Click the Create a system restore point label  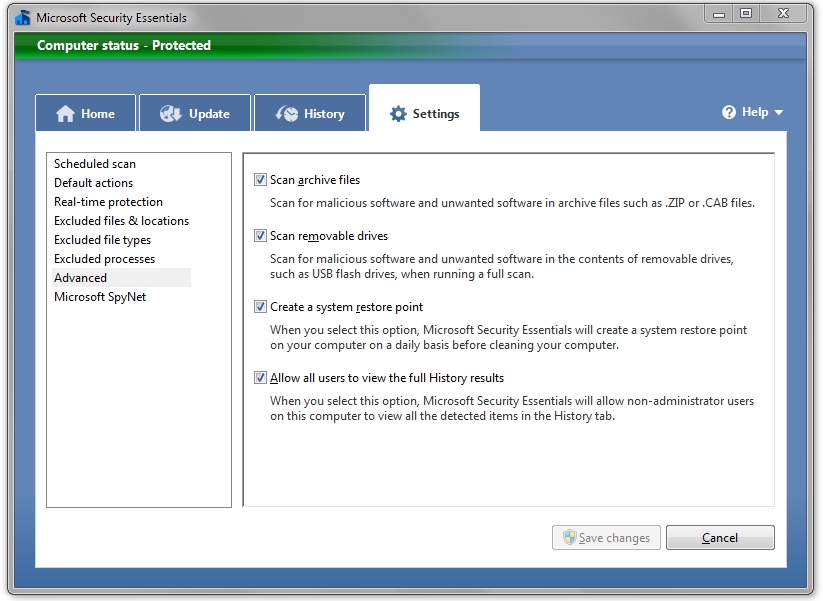(346, 307)
